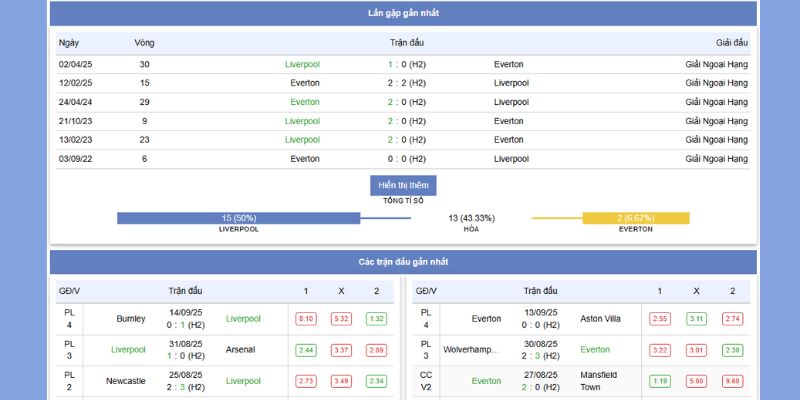
Task: Click Giải Ngoại Hạng in the 03/09/22 row
Action: 716,159
